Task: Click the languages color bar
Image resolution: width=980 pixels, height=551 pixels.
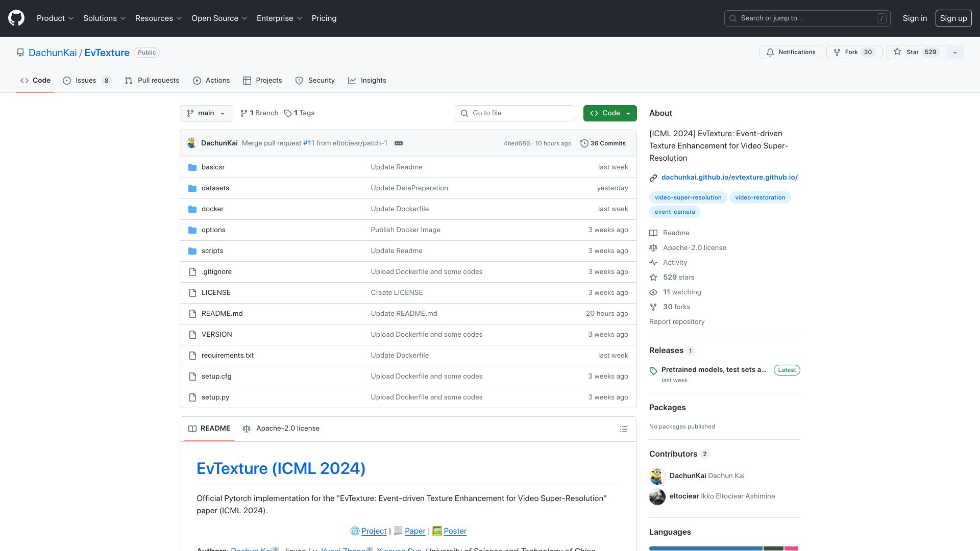Action: [724, 548]
